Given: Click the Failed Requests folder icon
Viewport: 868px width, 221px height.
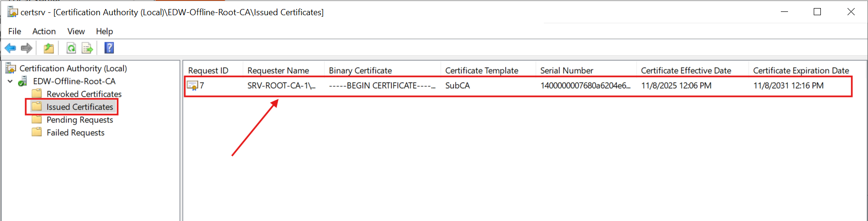Looking at the screenshot, I should (x=37, y=132).
